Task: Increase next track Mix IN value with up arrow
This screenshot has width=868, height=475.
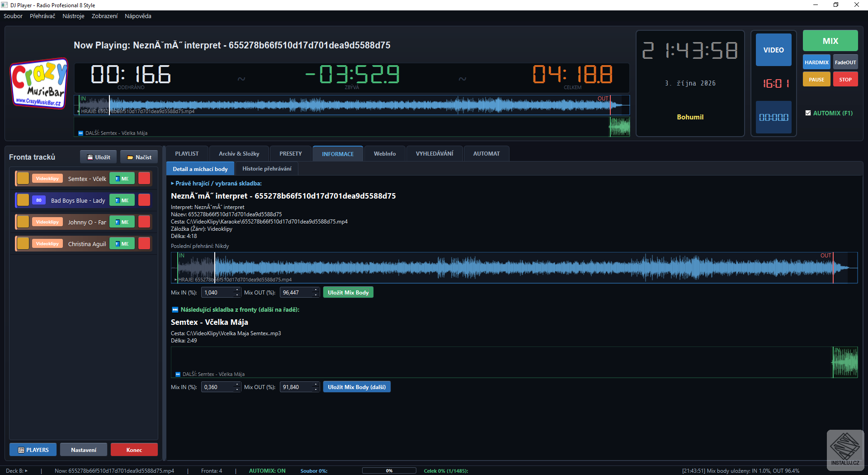Action: 237,385
